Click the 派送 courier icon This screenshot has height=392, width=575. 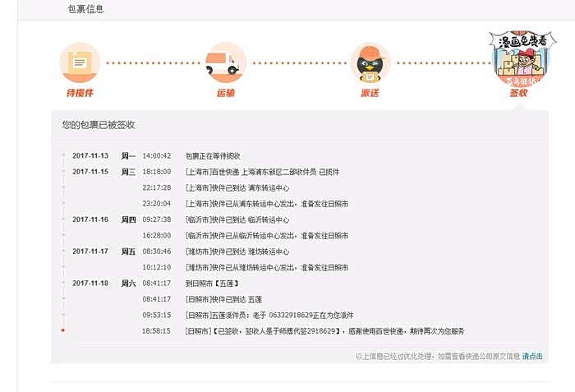(370, 62)
